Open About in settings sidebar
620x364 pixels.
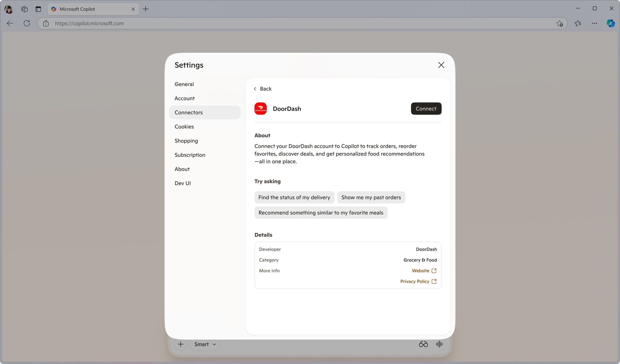205,169
